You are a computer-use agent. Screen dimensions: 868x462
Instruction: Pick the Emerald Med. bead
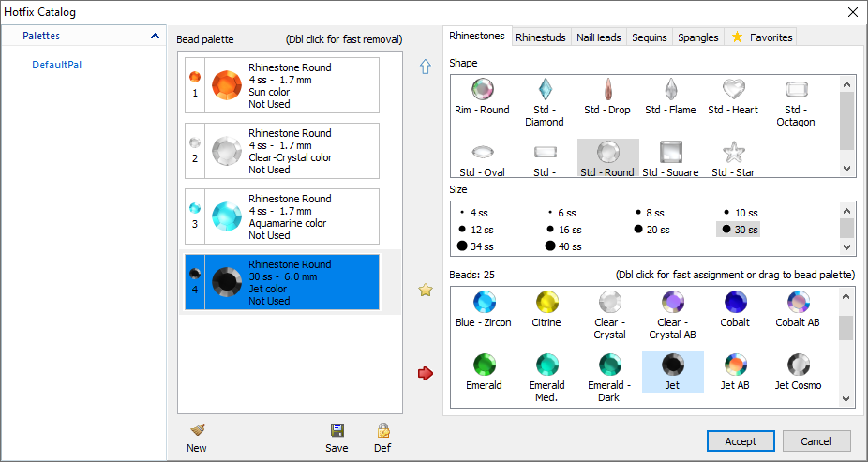point(546,379)
